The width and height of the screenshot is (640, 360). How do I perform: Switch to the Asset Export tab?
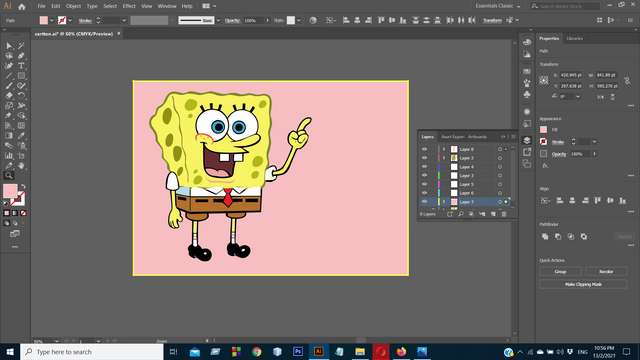point(453,137)
